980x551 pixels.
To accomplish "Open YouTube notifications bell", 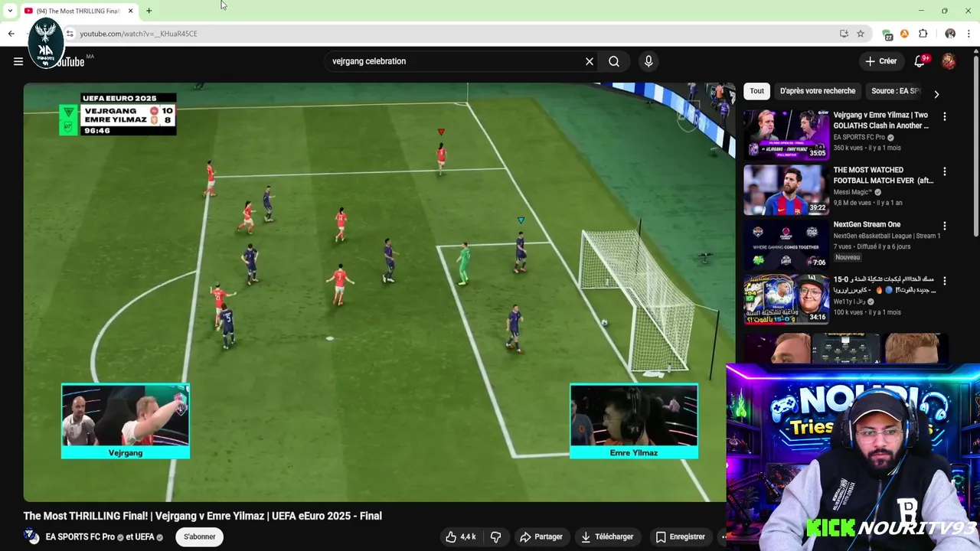I will point(920,61).
